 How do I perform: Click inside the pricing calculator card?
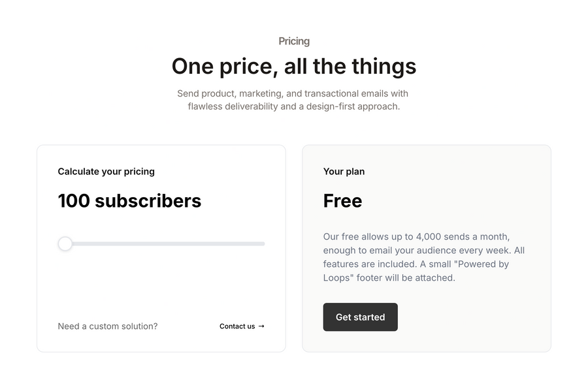[161, 281]
